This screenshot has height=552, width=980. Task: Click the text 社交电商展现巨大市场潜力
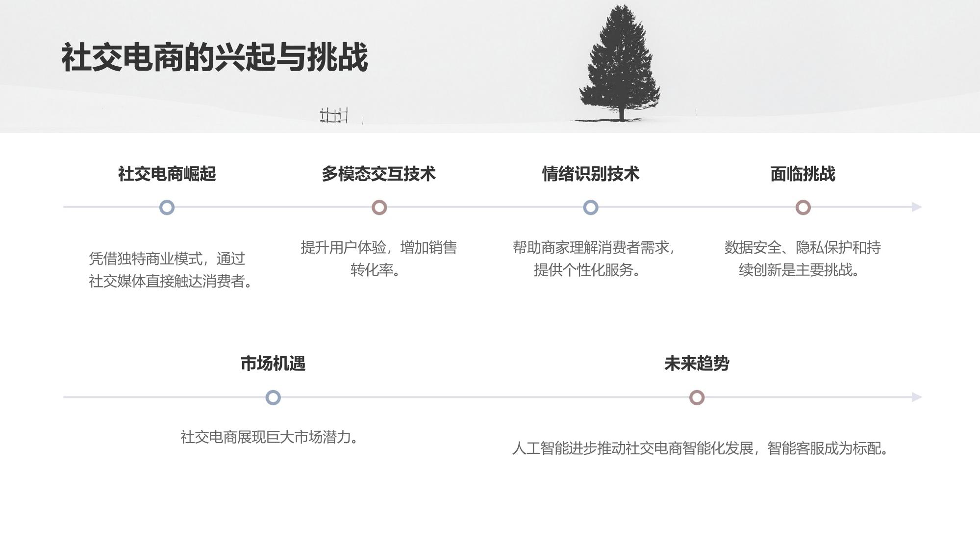coord(270,437)
